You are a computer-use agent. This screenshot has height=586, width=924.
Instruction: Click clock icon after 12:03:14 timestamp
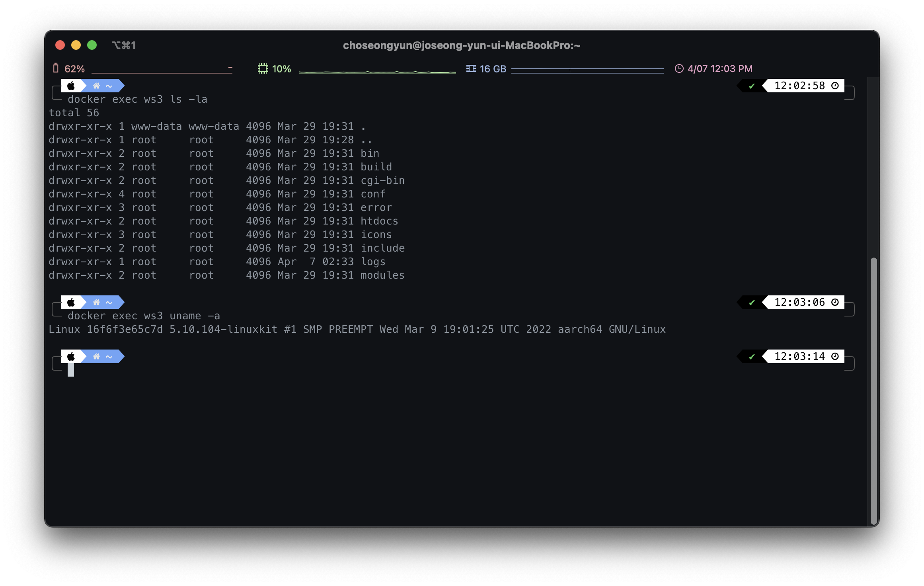835,356
